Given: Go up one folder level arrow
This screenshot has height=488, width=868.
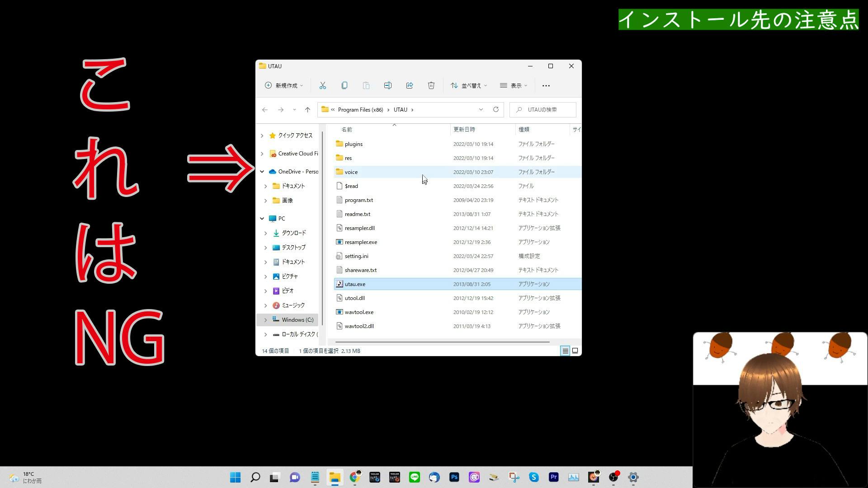Looking at the screenshot, I should (307, 110).
